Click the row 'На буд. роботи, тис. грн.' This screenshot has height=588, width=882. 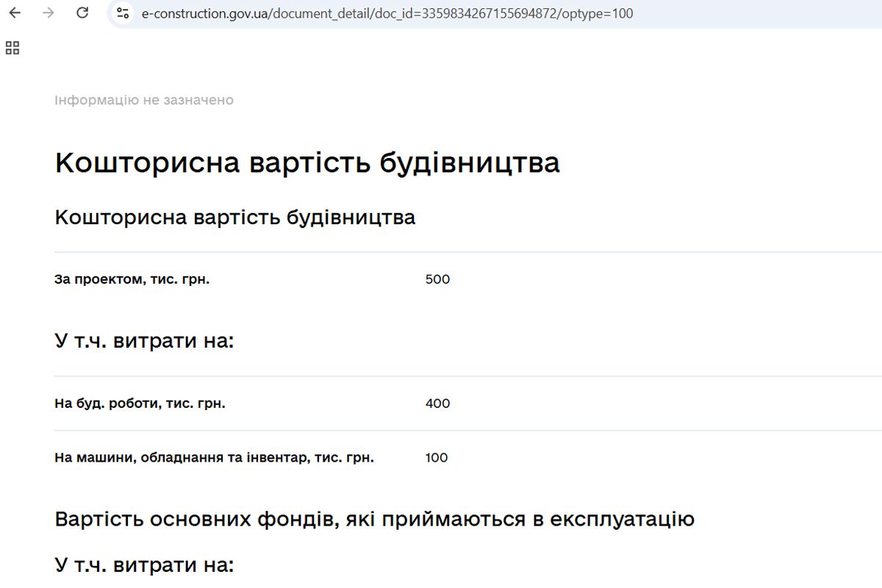click(x=140, y=403)
